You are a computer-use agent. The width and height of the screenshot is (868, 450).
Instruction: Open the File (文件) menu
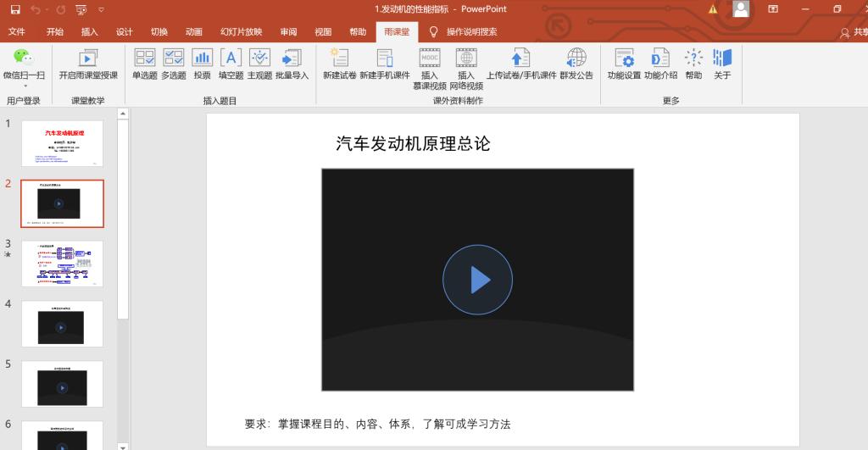(x=17, y=31)
